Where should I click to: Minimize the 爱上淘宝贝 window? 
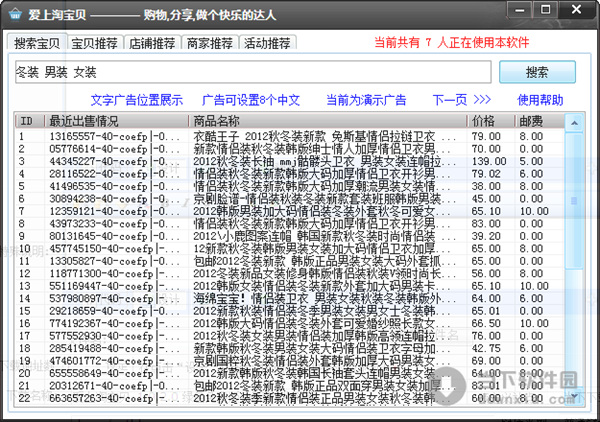point(520,10)
